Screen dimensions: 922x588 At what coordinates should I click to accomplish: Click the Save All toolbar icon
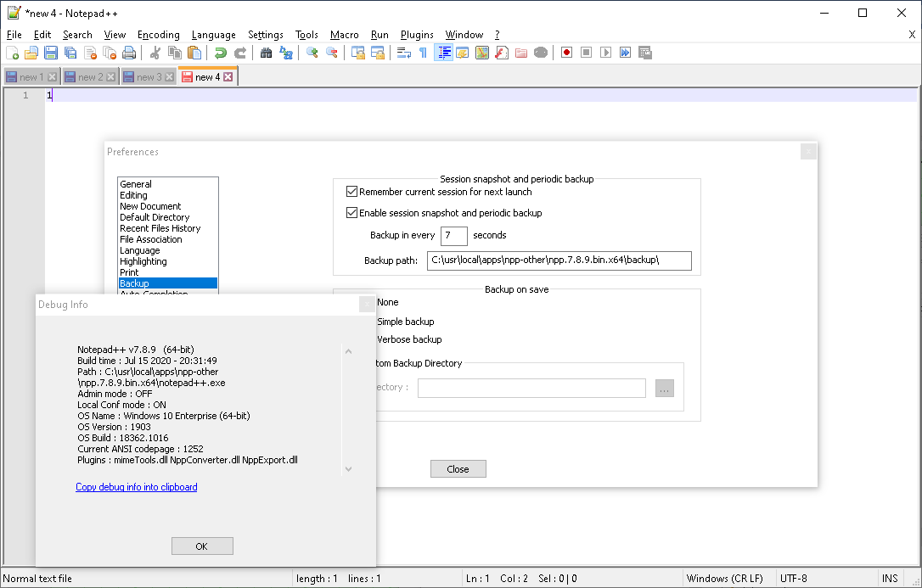tap(70, 53)
